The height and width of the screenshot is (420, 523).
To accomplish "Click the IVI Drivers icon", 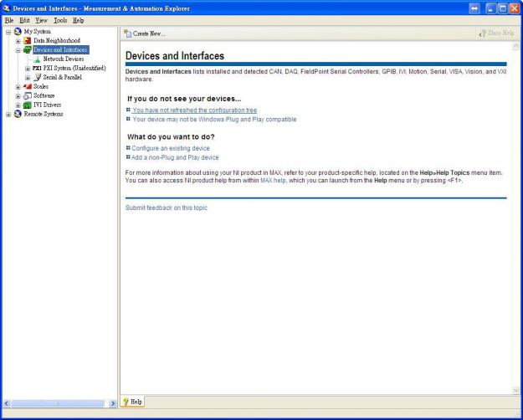I will (28, 105).
